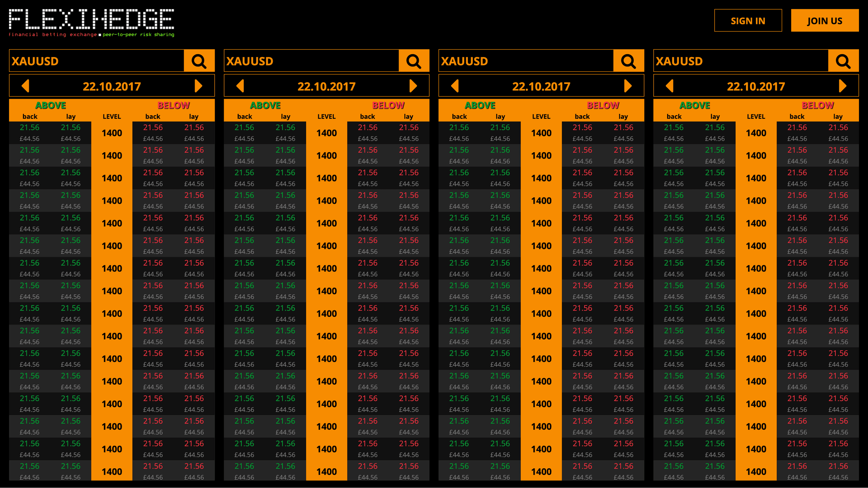
Task: Click the BELOW heading in the second panel
Action: [388, 105]
